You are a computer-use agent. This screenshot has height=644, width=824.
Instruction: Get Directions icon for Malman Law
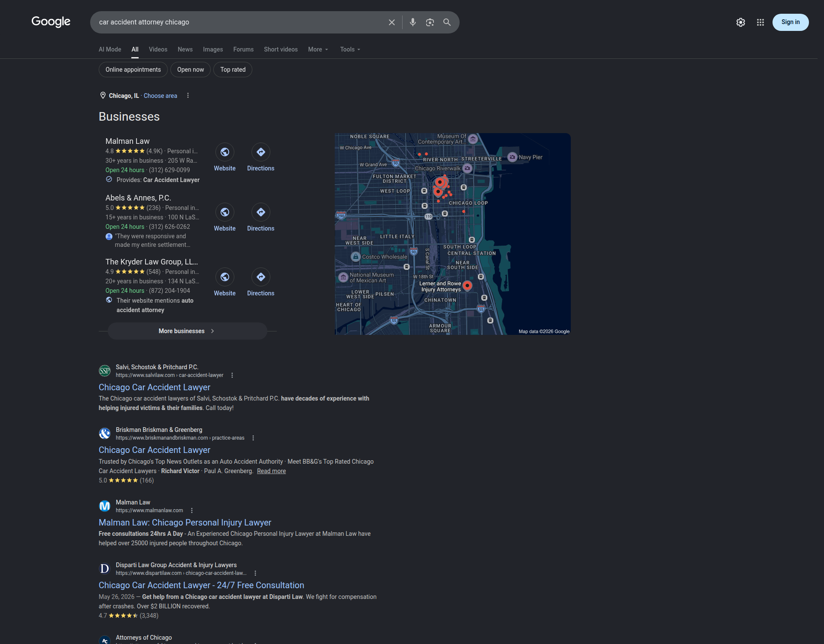click(261, 152)
